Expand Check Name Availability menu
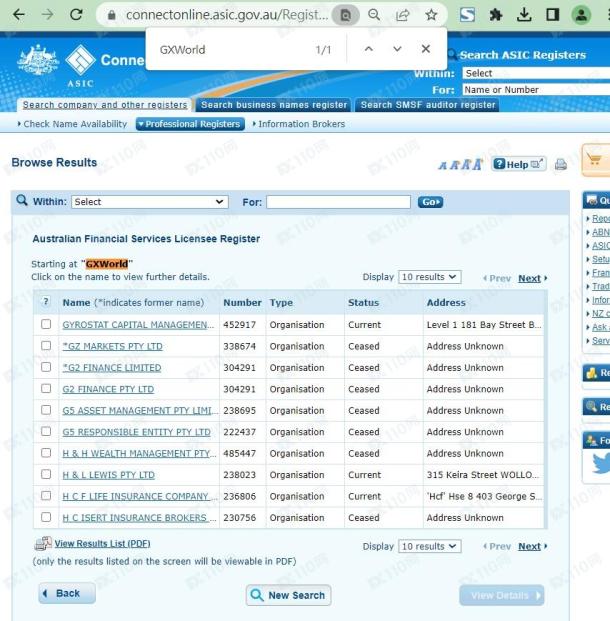The width and height of the screenshot is (610, 621). pos(72,124)
